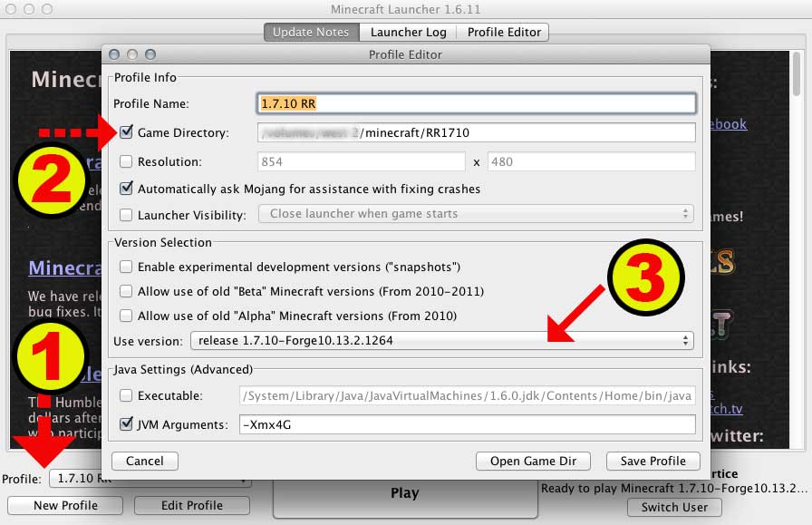This screenshot has height=525, width=812.
Task: Allow old Alpha Minecraft versions
Action: (126, 316)
